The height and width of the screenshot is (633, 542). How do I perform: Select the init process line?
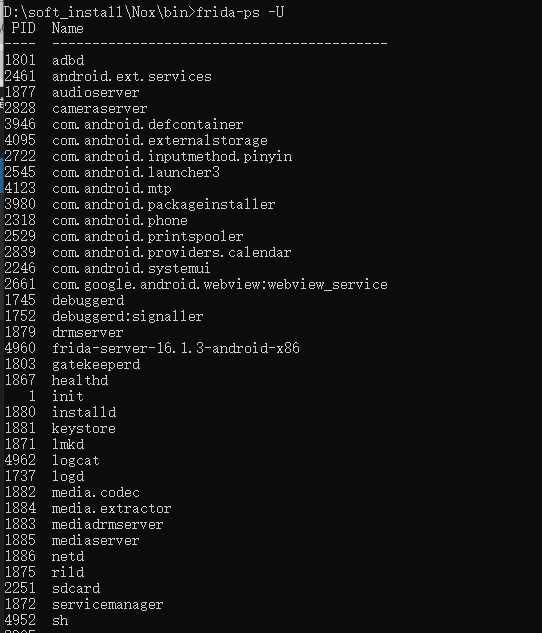coord(44,396)
